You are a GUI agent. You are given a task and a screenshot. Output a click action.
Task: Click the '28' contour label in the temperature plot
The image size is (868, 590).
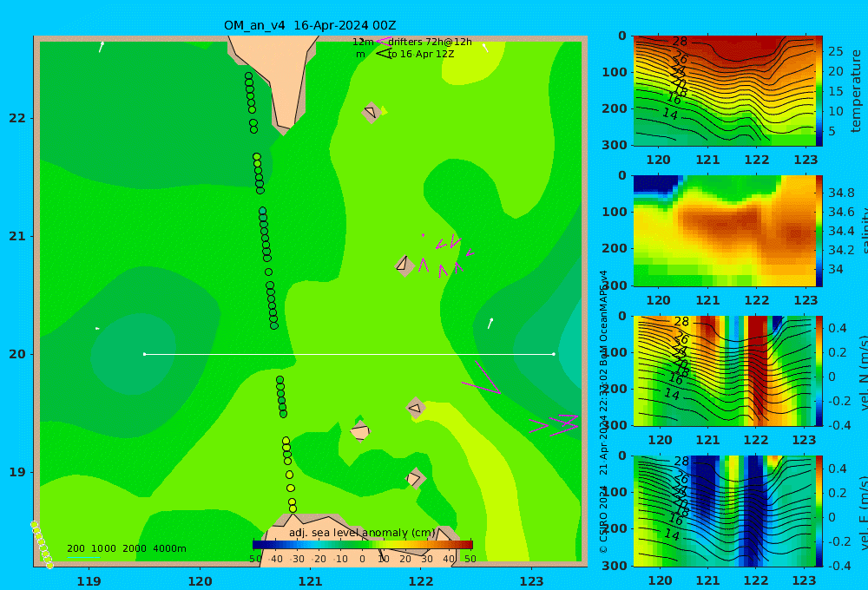coord(680,42)
